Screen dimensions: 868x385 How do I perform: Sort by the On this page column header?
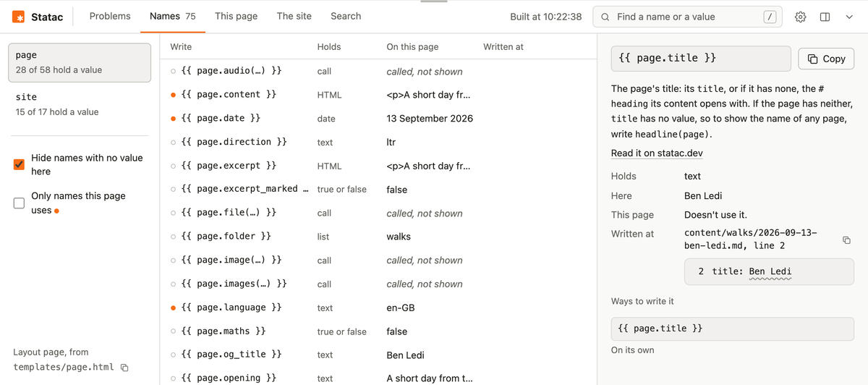coord(412,46)
